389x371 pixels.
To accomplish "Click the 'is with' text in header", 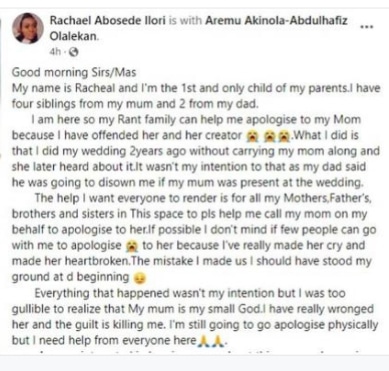I will (185, 20).
